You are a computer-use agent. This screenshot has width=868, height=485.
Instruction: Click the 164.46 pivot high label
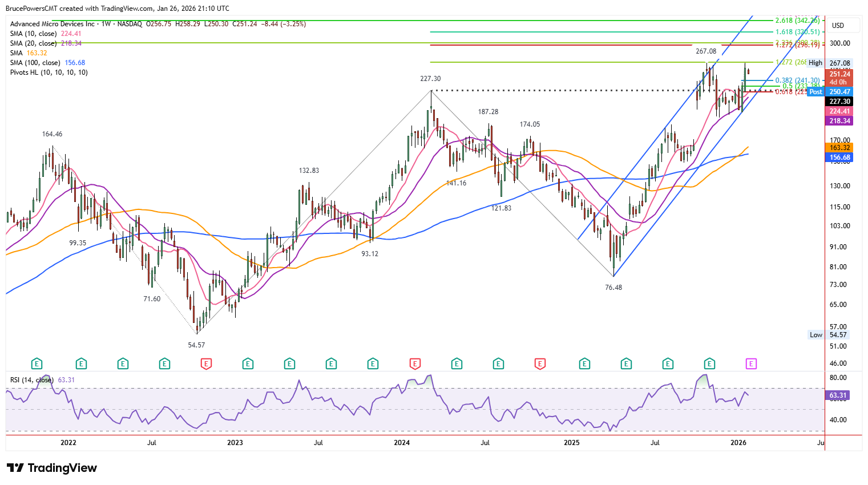click(x=52, y=134)
